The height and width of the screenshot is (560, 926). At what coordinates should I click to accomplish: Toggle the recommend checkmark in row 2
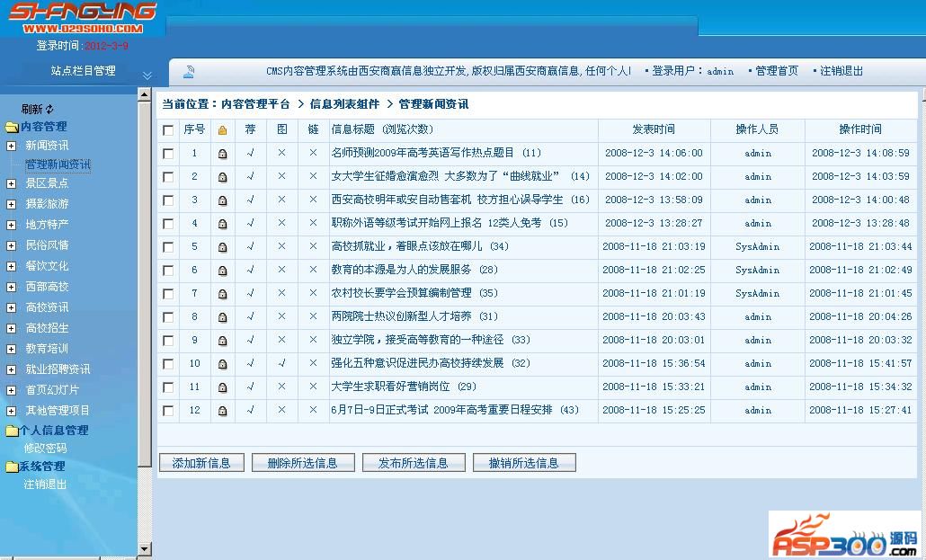pyautogui.click(x=251, y=176)
